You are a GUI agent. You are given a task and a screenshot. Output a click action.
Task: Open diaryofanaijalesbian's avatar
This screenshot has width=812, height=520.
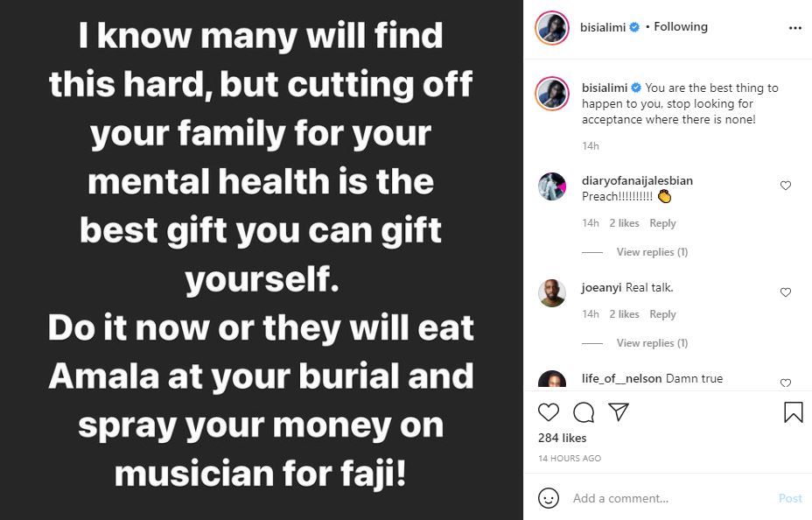[x=552, y=186]
